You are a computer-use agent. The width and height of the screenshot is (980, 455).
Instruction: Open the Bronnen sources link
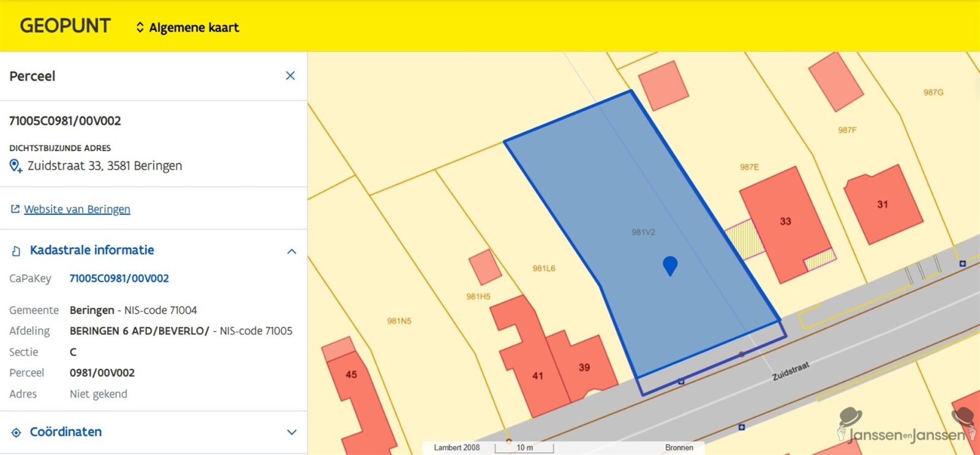(x=679, y=448)
